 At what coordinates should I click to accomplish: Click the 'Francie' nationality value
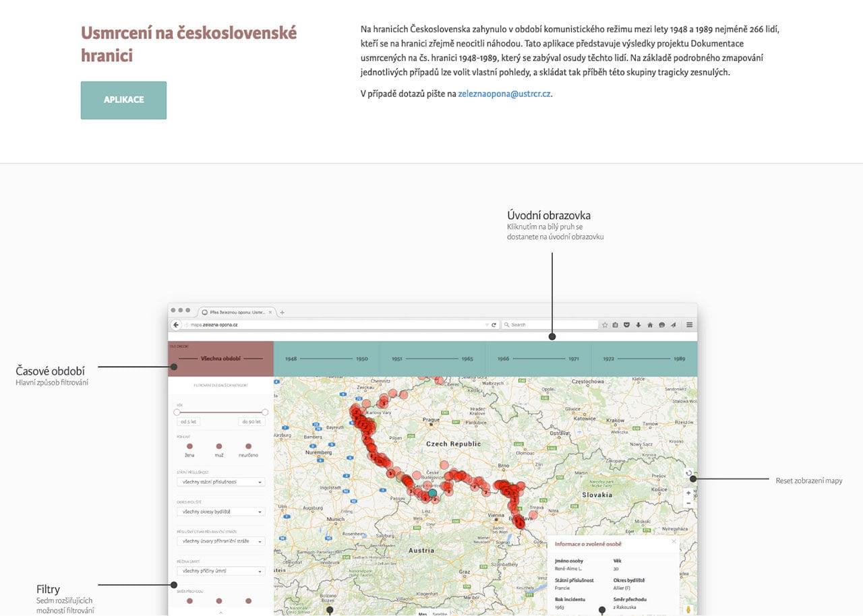pos(562,588)
